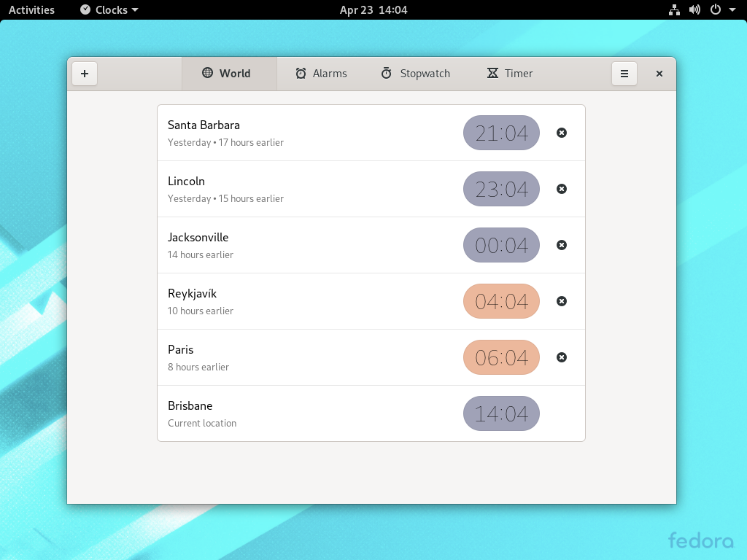The height and width of the screenshot is (560, 747).
Task: Click the Stopwatch icon
Action: click(385, 73)
